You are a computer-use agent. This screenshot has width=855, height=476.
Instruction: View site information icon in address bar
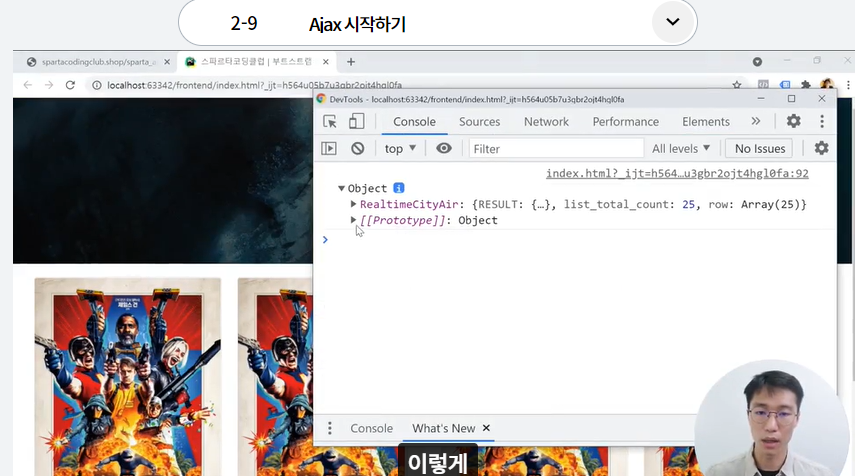click(x=97, y=85)
